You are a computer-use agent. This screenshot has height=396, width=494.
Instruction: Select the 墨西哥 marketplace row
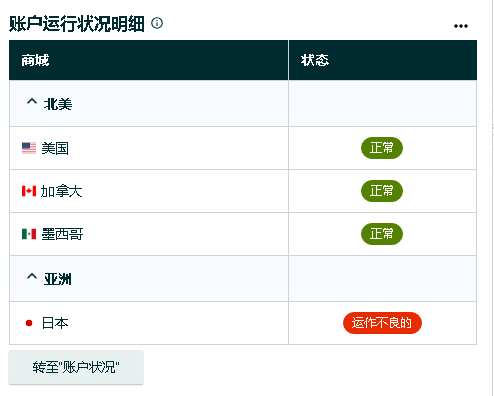pos(243,234)
